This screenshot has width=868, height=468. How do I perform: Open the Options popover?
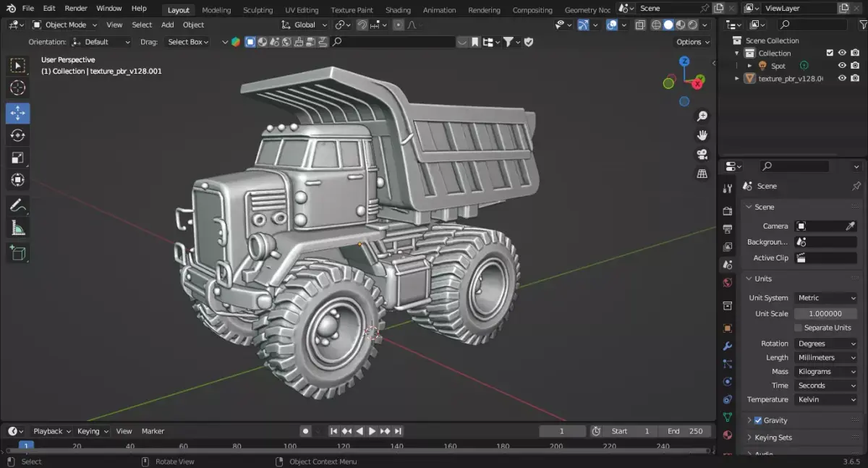(x=693, y=42)
